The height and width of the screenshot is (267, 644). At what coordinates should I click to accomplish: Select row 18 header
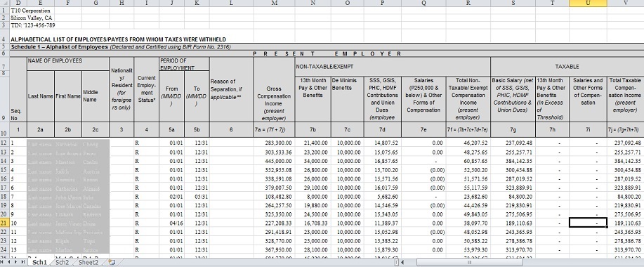4,196
